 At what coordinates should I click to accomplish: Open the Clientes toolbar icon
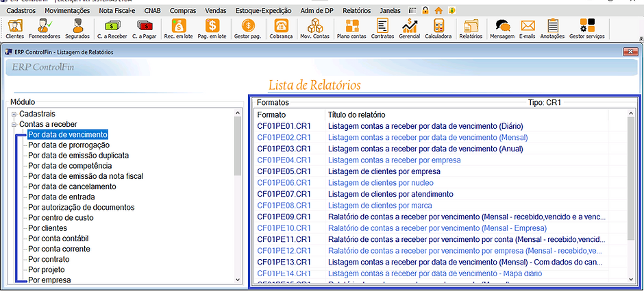tap(15, 29)
